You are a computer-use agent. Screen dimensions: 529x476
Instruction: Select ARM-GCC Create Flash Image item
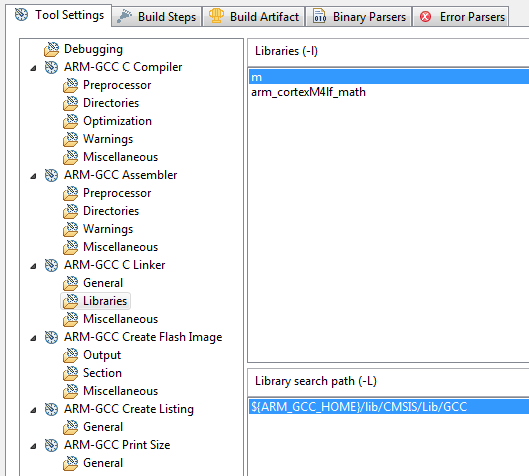tap(143, 337)
